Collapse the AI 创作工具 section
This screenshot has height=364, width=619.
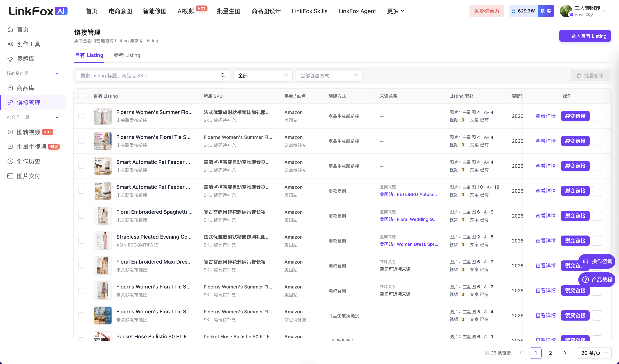57,117
